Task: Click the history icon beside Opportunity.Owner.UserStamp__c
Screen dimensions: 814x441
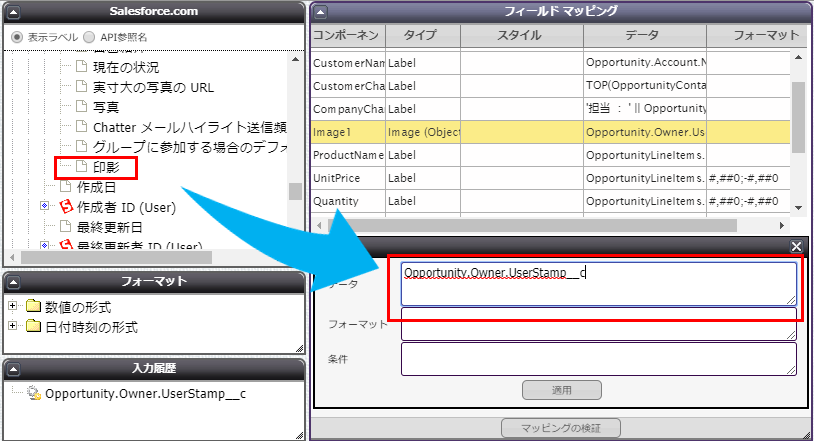Action: (x=34, y=394)
